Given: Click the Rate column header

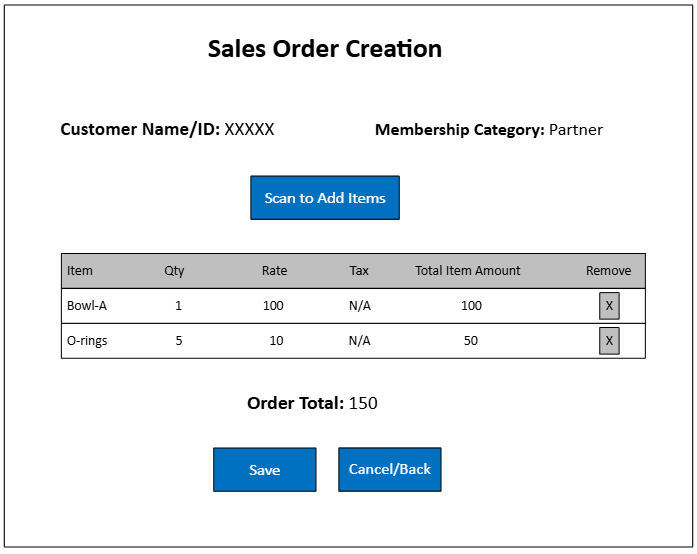Looking at the screenshot, I should tap(274, 271).
